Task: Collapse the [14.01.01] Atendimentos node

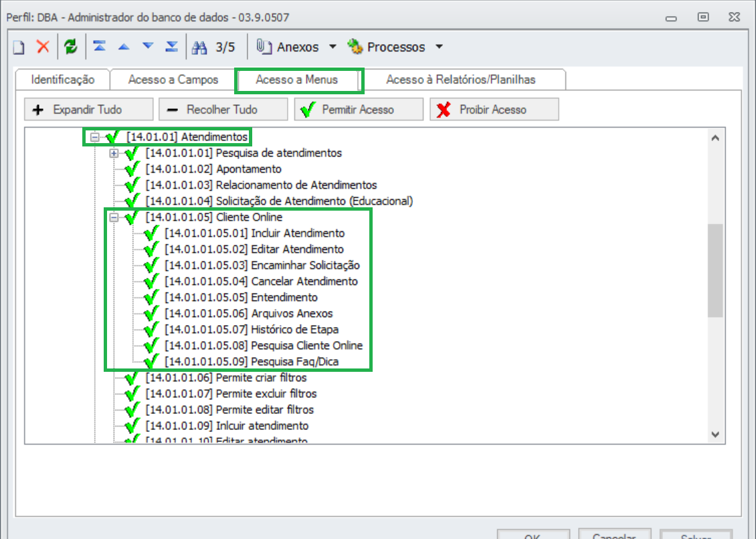Action: pyautogui.click(x=95, y=137)
